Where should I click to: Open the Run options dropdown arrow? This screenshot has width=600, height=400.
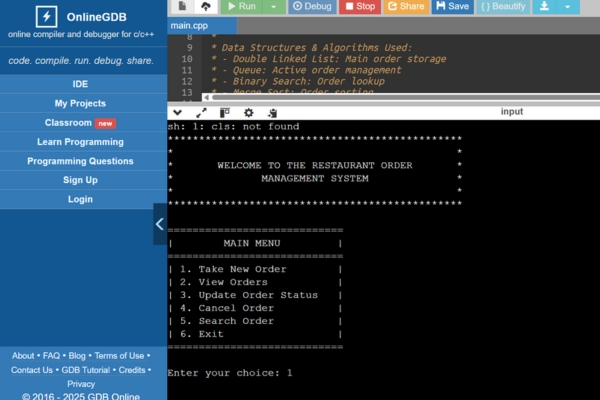274,6
